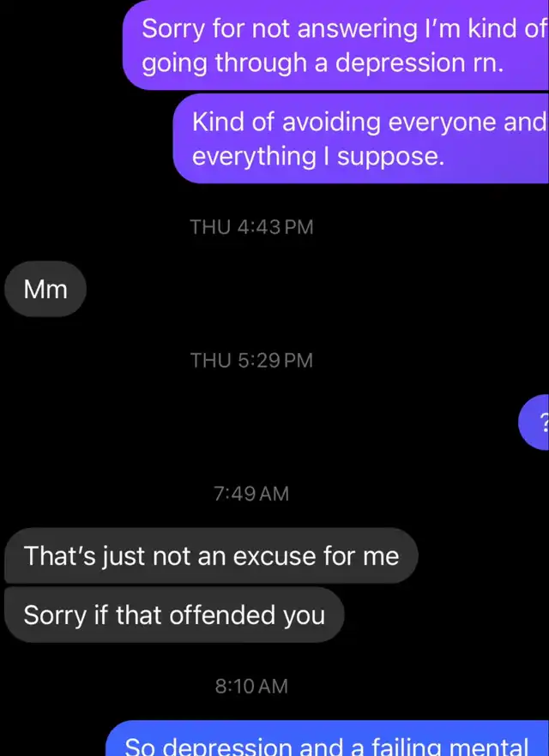Tap the 'Sorry for not answering' message bubble
549x756 pixels.
point(335,45)
